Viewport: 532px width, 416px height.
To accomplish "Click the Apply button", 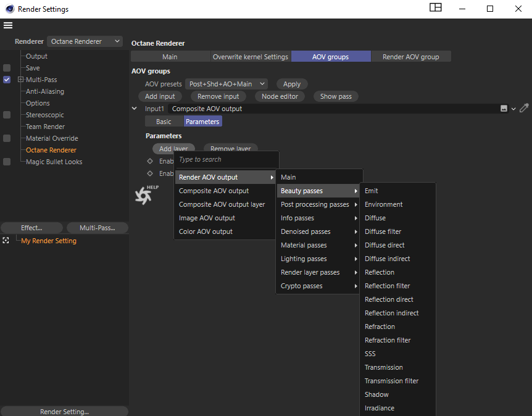I will coord(292,84).
